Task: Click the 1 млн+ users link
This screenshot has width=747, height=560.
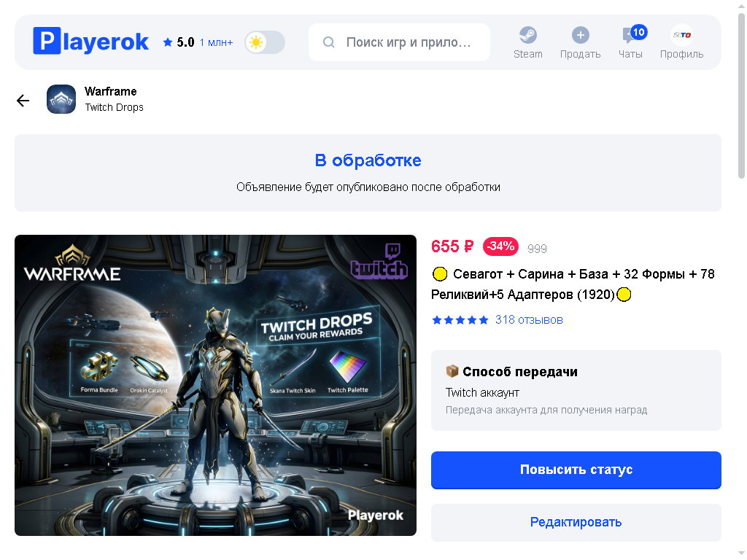Action: click(x=216, y=43)
